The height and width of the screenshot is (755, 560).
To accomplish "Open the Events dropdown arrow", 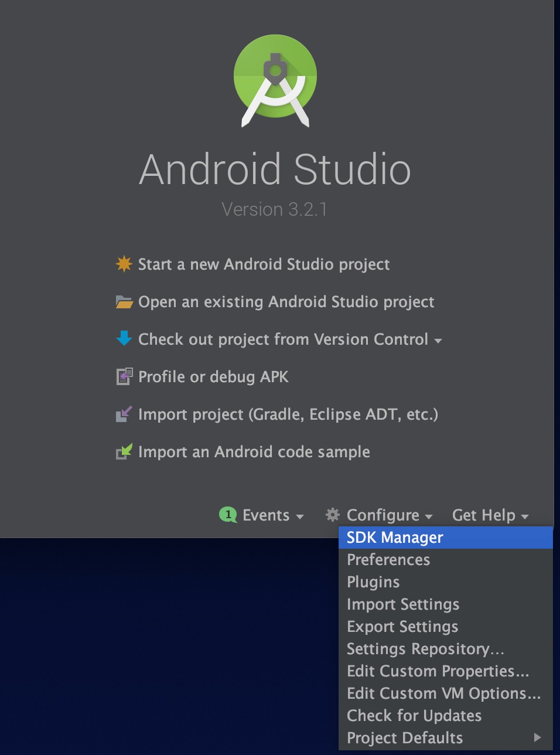I will pyautogui.click(x=301, y=517).
